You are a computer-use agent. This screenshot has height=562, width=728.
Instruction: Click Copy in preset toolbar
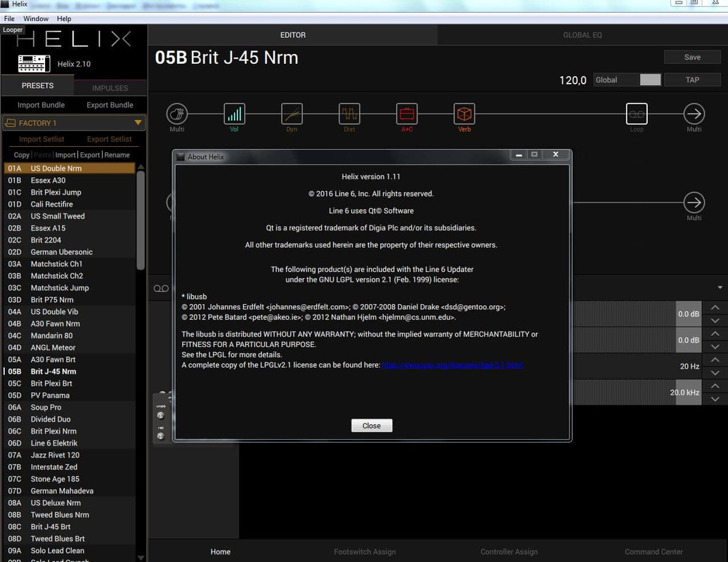pyautogui.click(x=21, y=155)
